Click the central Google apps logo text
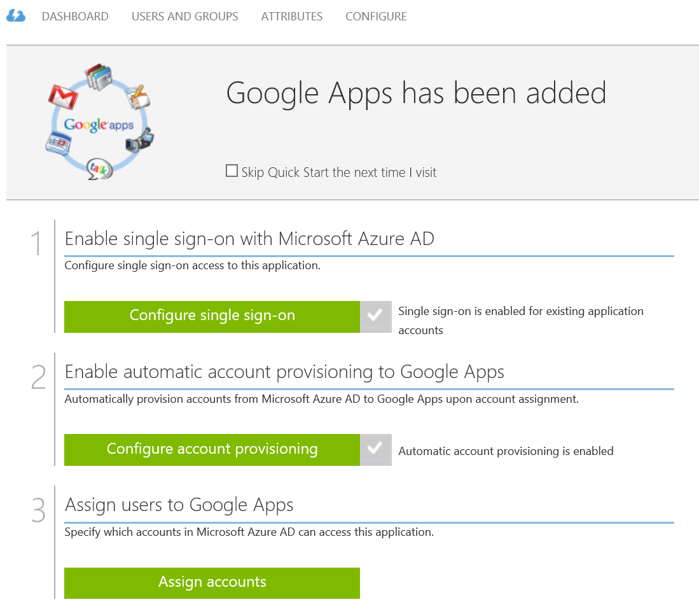699x616 pixels. (x=99, y=124)
